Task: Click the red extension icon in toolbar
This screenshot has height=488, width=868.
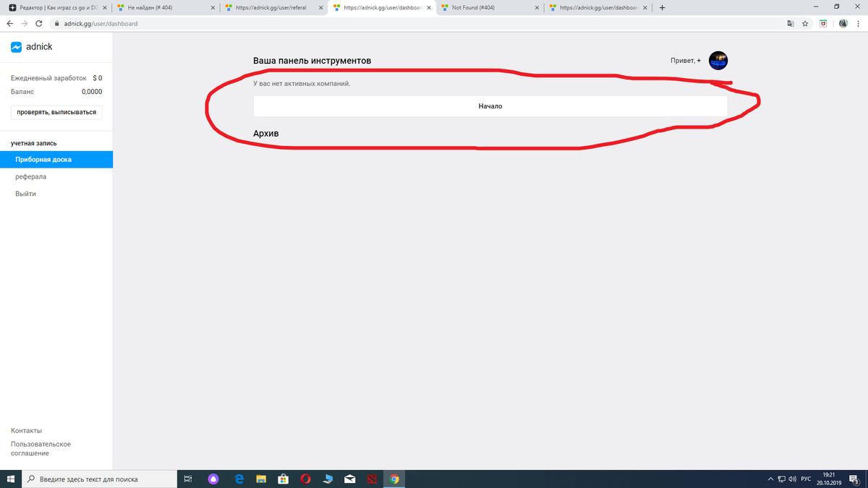Action: coord(823,23)
